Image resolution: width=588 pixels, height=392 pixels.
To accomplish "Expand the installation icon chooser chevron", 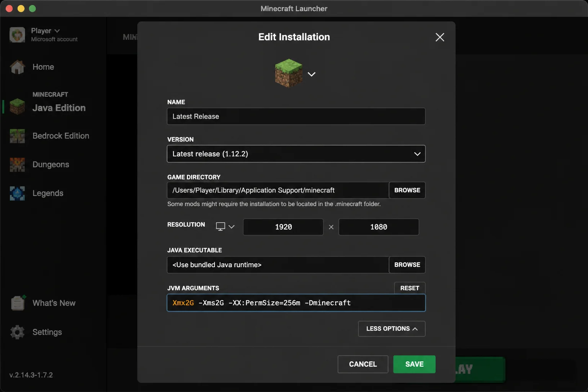I will [x=312, y=74].
